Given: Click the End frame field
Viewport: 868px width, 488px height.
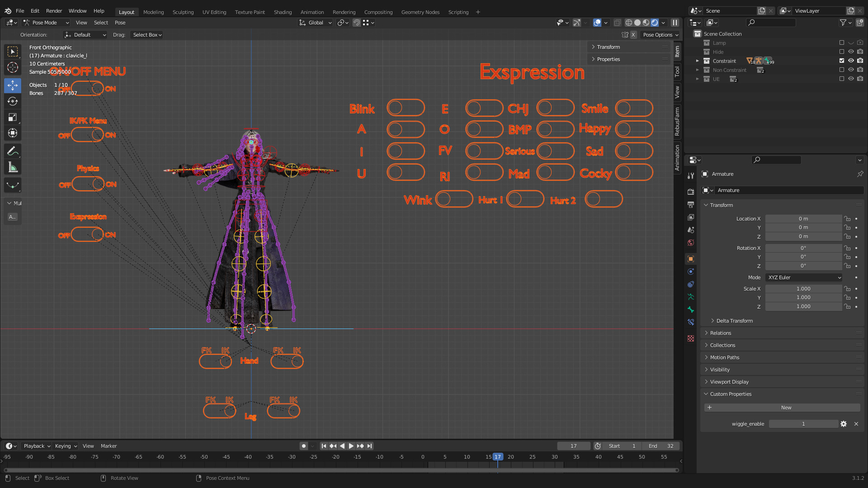Looking at the screenshot, I should pyautogui.click(x=661, y=446).
